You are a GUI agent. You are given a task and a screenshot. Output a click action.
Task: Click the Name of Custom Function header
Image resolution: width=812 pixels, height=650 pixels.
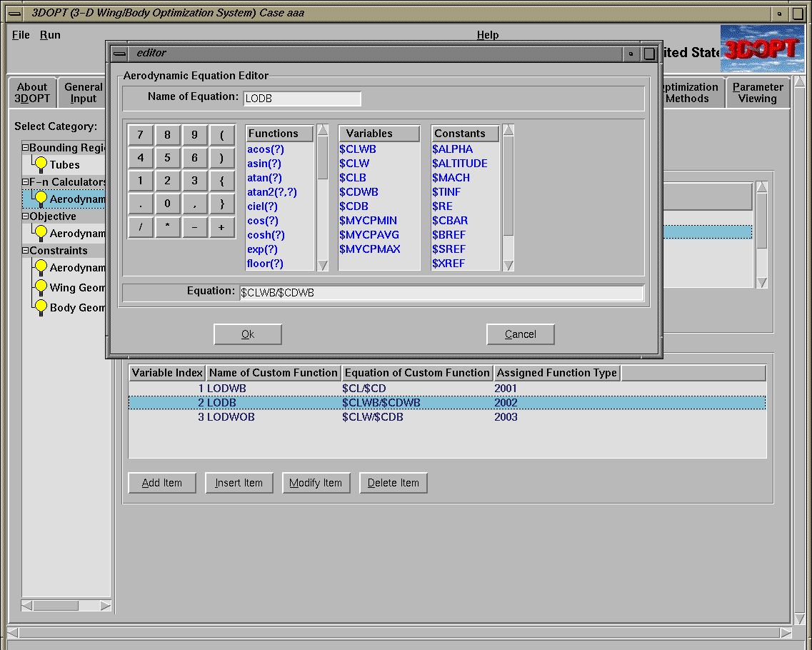tap(274, 373)
